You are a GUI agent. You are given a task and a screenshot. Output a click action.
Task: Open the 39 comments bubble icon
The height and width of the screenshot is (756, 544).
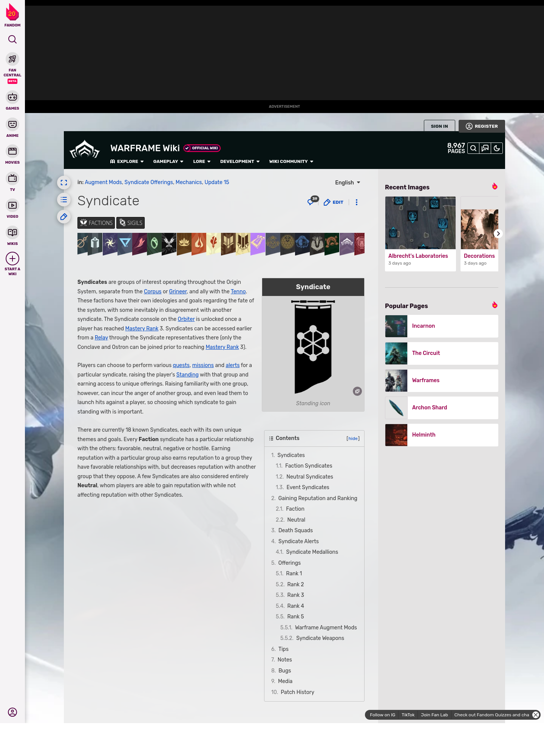(x=313, y=201)
